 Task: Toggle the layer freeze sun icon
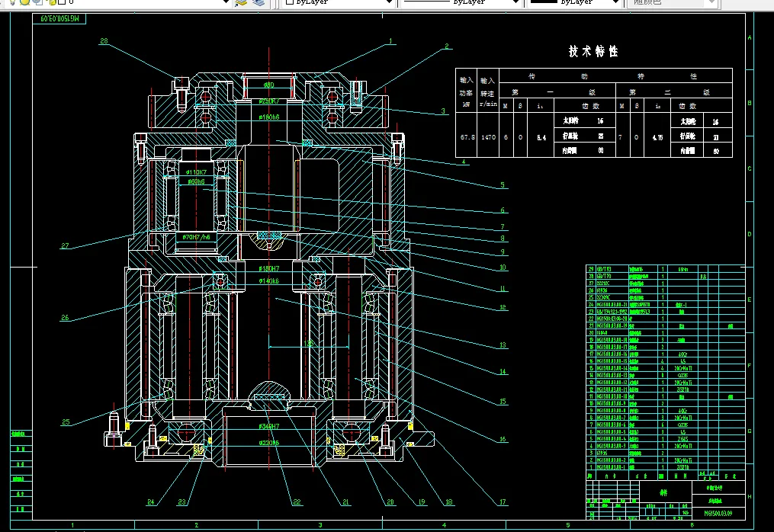click(x=24, y=2)
